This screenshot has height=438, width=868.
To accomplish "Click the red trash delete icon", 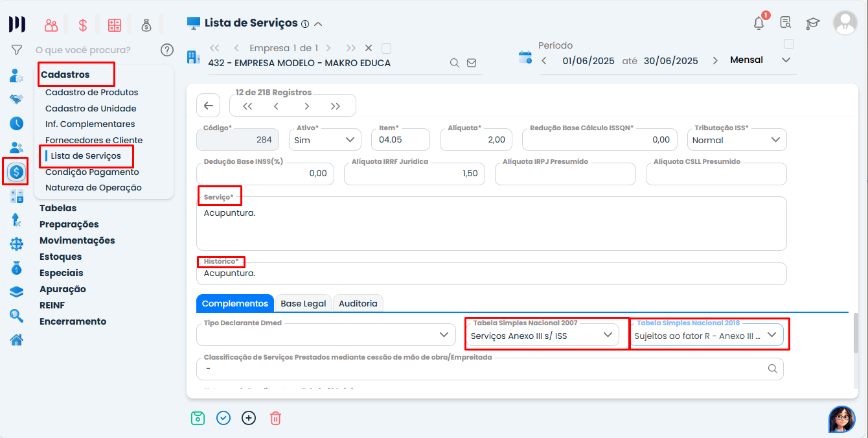I will 275,418.
